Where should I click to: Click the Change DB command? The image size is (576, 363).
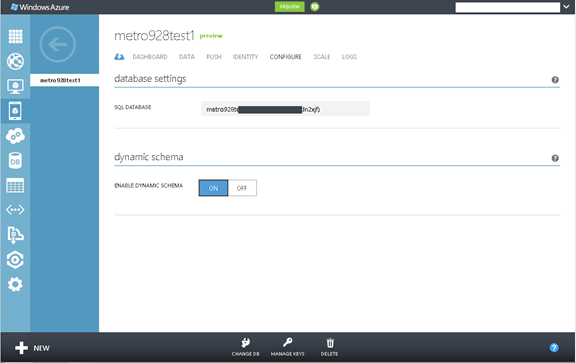point(245,347)
